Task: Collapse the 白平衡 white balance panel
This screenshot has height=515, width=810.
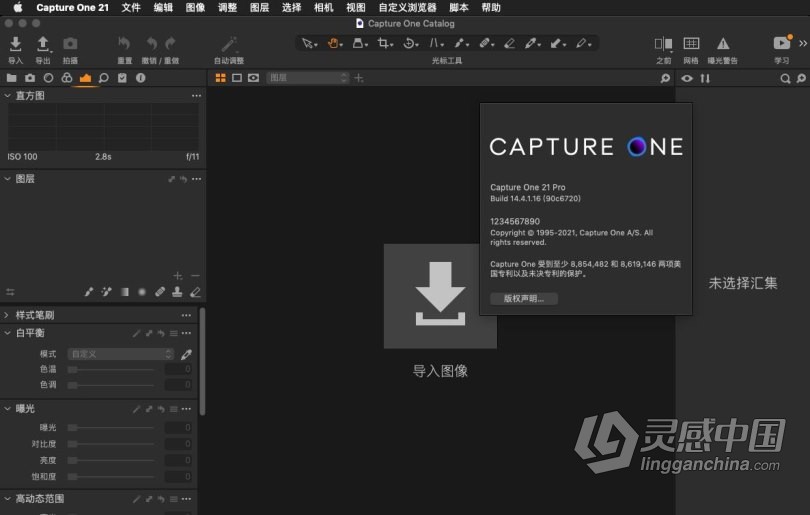Action: pos(8,333)
